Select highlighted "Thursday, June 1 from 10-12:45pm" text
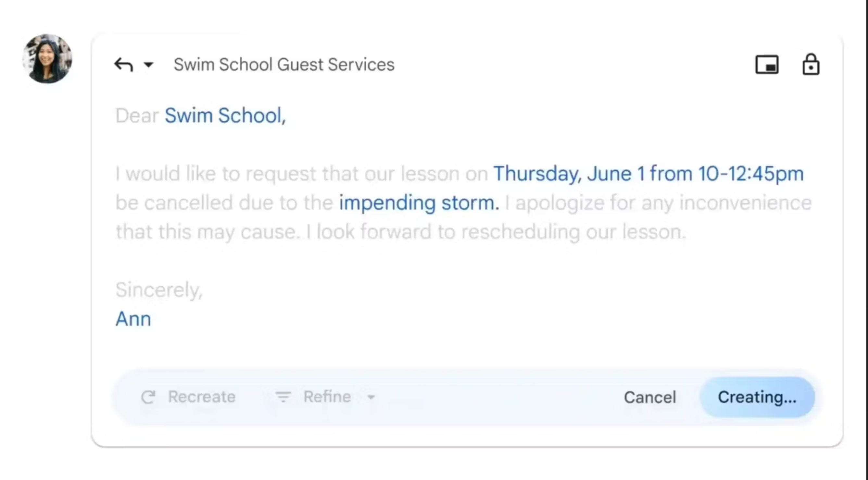Image resolution: width=868 pixels, height=480 pixels. coord(648,174)
